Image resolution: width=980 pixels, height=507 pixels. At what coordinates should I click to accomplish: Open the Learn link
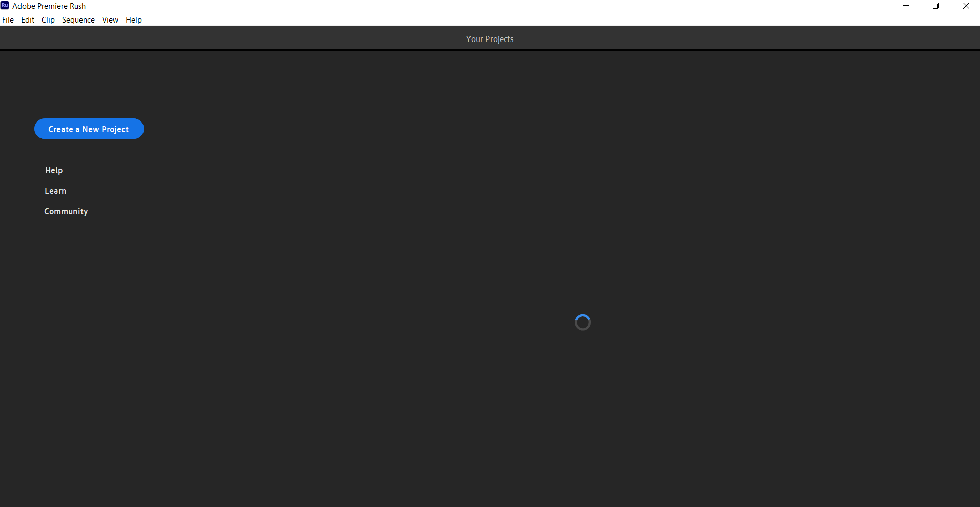pyautogui.click(x=55, y=191)
